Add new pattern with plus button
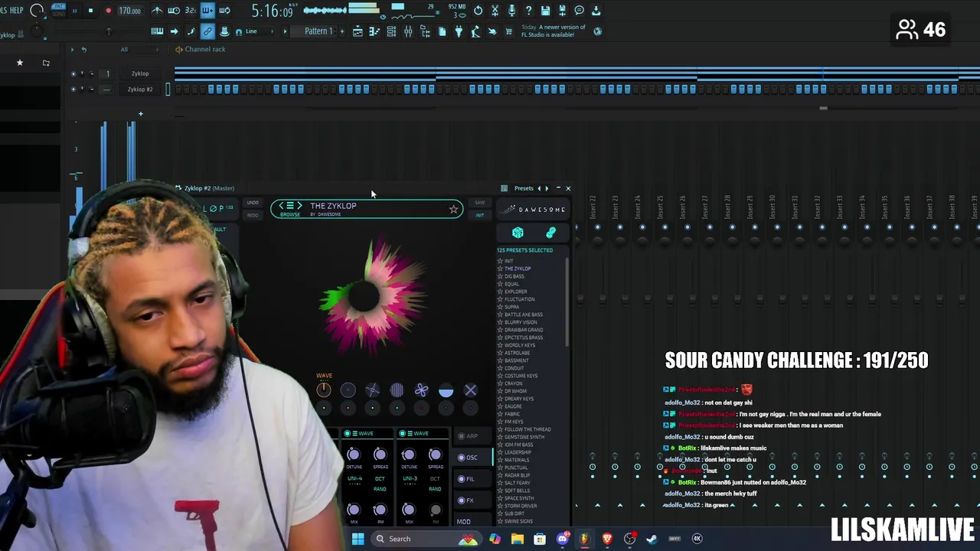The image size is (980, 551). pos(341,31)
